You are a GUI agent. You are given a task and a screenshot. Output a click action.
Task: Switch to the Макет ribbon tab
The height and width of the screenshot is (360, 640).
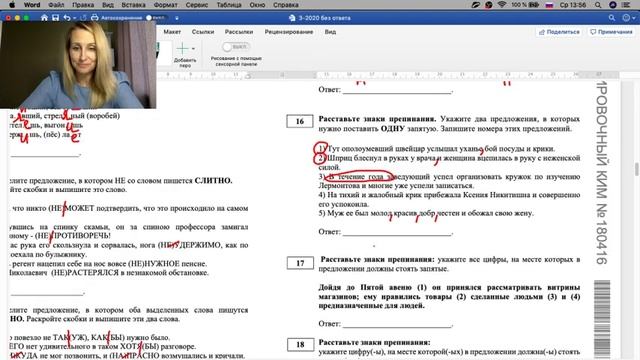tap(172, 32)
